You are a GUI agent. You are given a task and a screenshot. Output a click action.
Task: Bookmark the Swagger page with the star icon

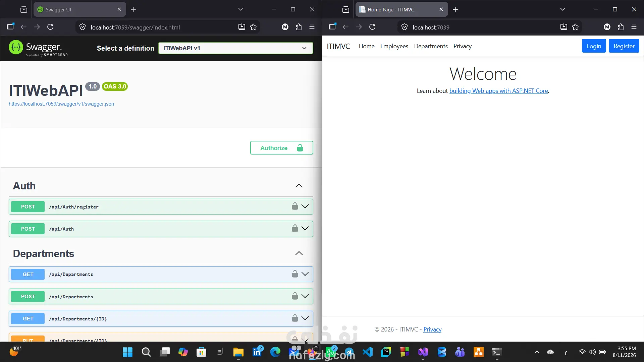253,27
